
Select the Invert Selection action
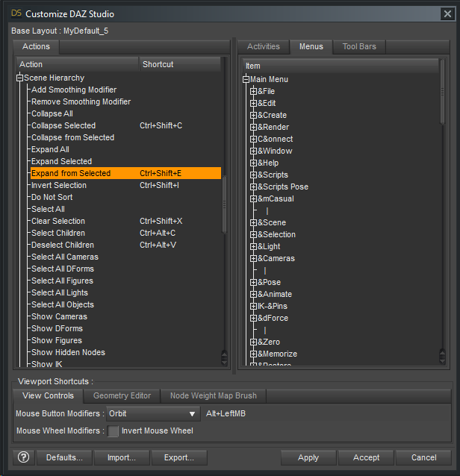click(59, 186)
